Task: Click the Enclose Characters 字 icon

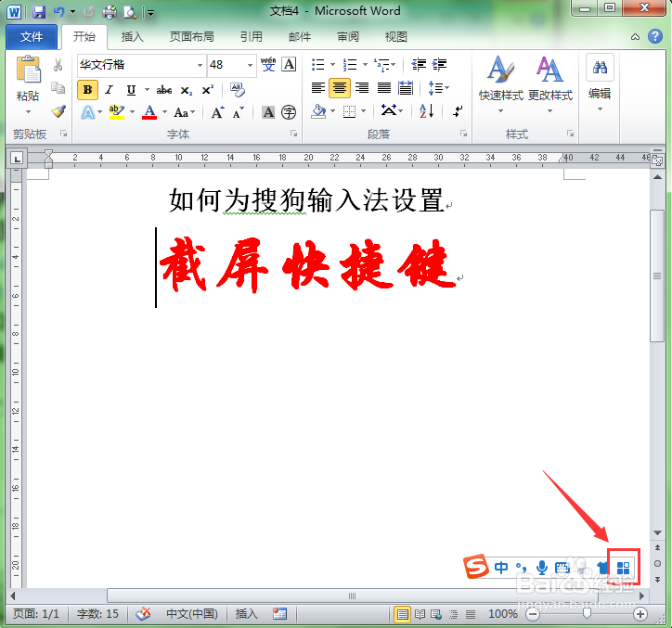Action: [x=289, y=112]
